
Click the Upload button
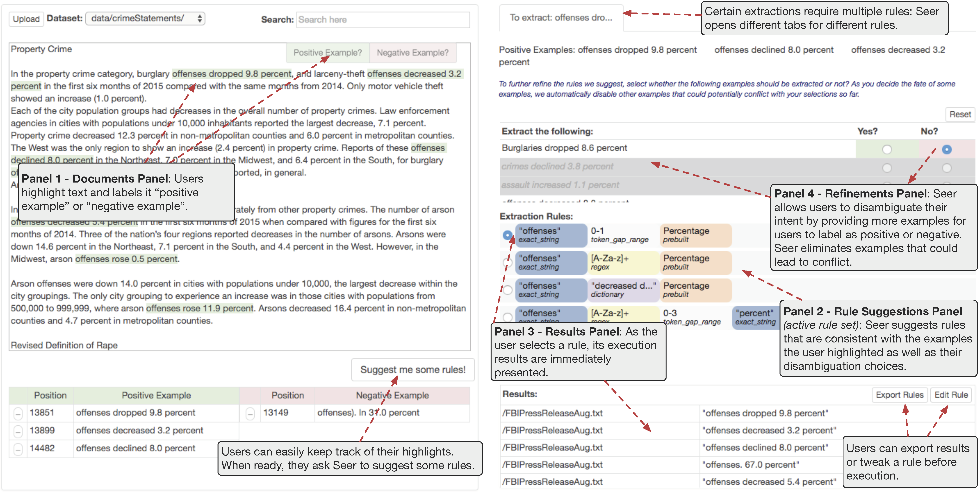pyautogui.click(x=26, y=19)
